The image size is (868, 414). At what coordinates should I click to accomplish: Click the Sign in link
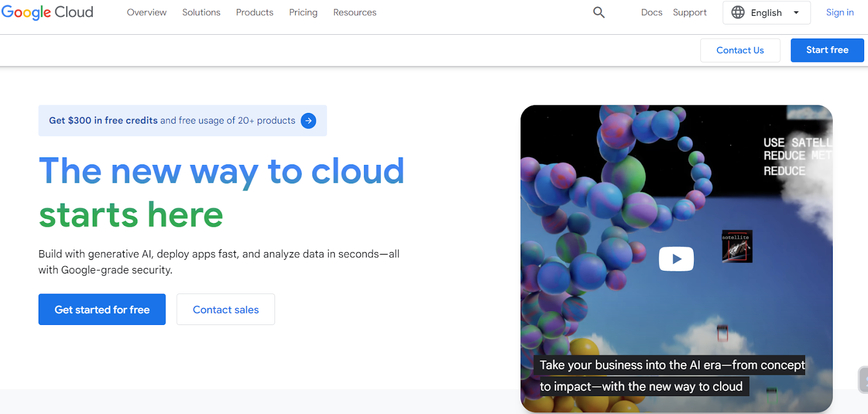[x=840, y=12]
